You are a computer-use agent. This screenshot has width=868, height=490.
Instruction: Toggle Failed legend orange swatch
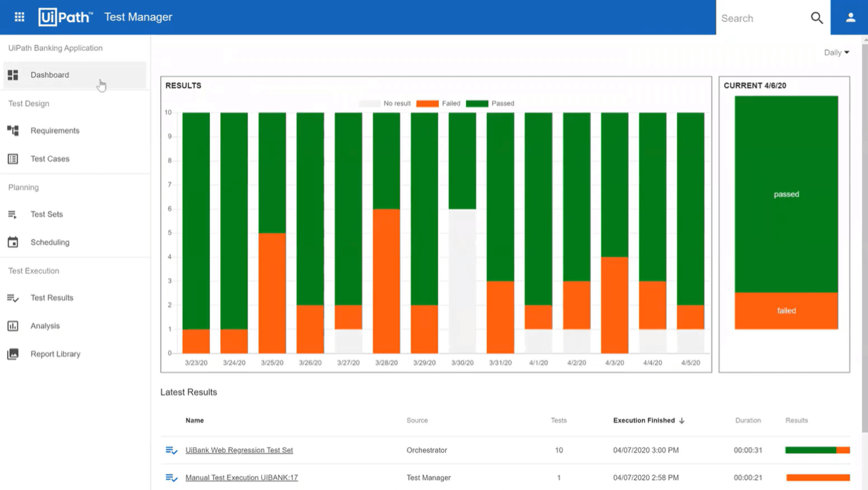tap(427, 104)
